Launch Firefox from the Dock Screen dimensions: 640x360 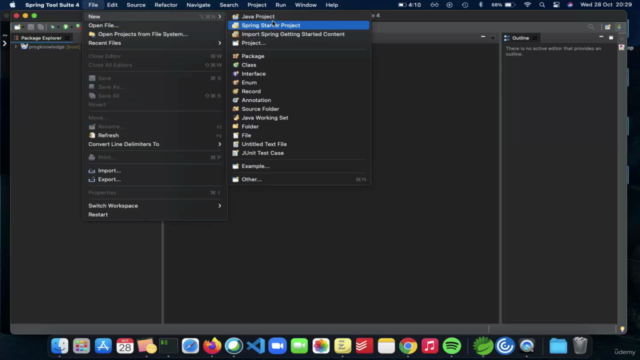212,346
